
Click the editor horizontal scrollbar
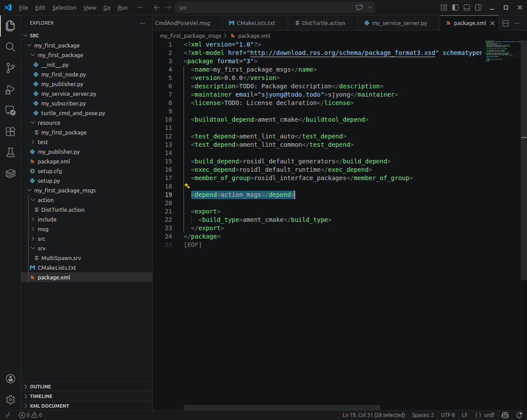(x=282, y=408)
